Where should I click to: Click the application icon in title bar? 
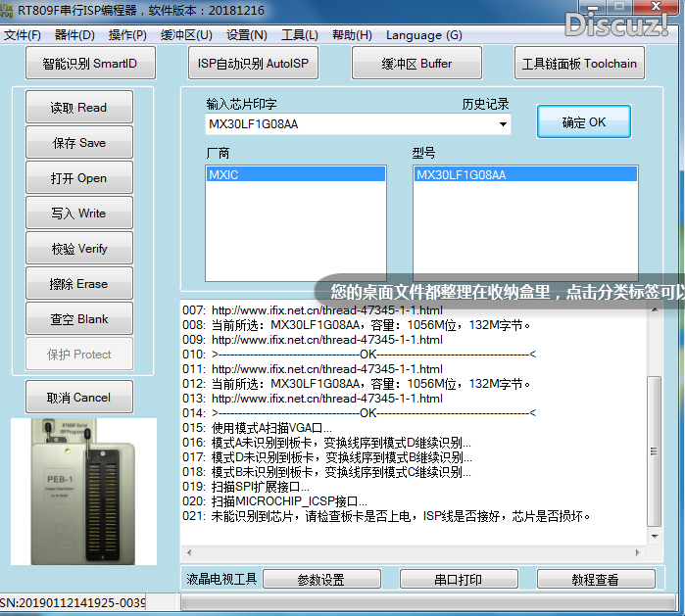7,10
